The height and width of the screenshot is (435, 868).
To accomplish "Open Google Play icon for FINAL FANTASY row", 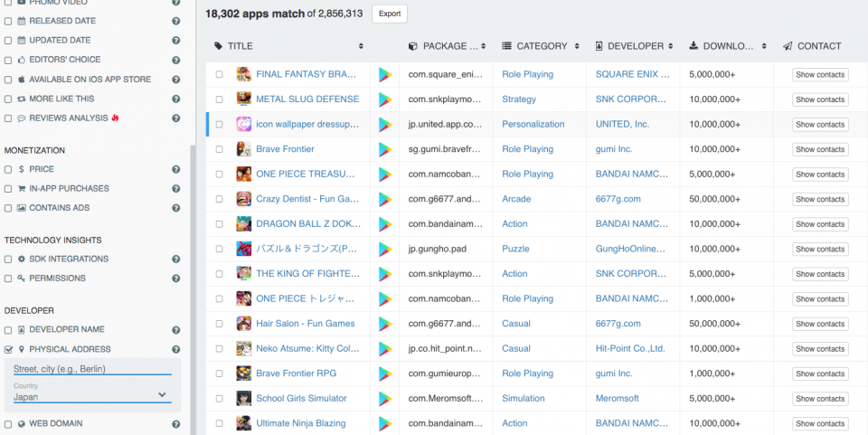I will (x=385, y=75).
